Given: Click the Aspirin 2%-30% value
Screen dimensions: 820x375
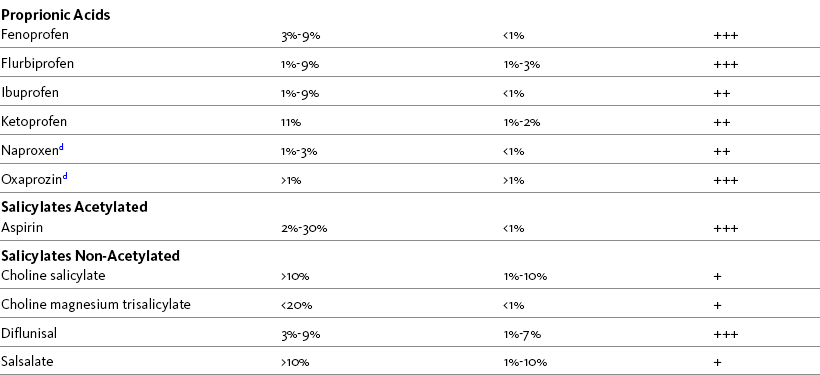Looking at the screenshot, I should pyautogui.click(x=304, y=229).
